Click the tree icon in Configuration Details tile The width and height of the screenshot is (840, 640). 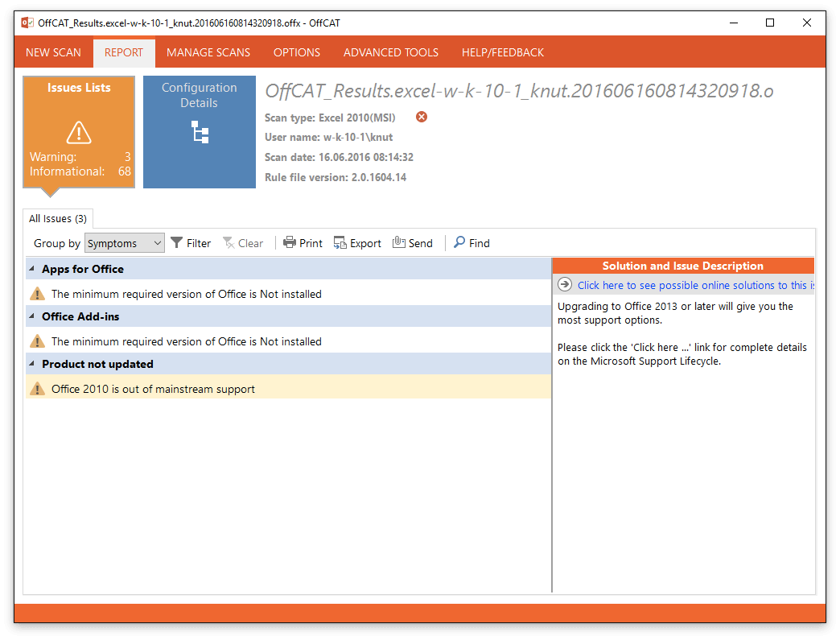(200, 132)
